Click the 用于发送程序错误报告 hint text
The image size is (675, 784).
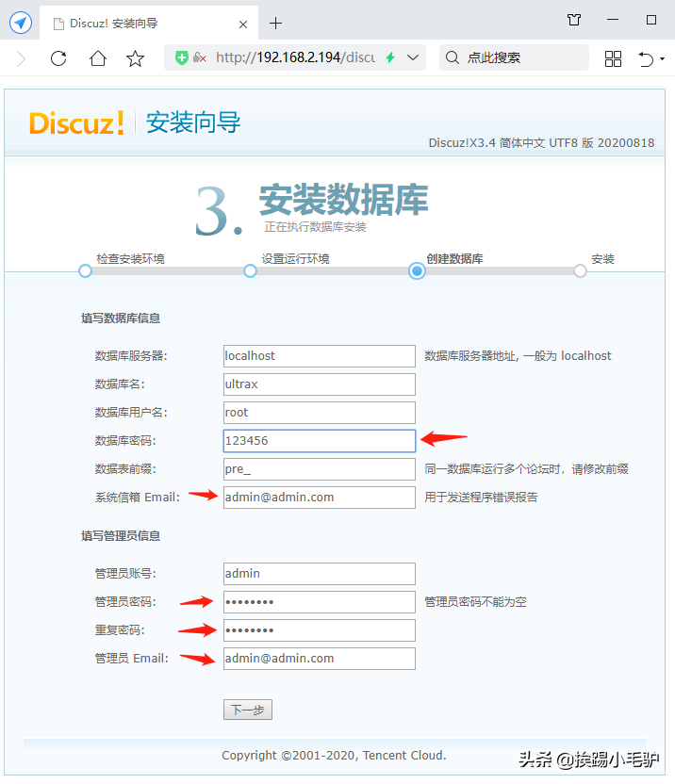[x=481, y=498]
